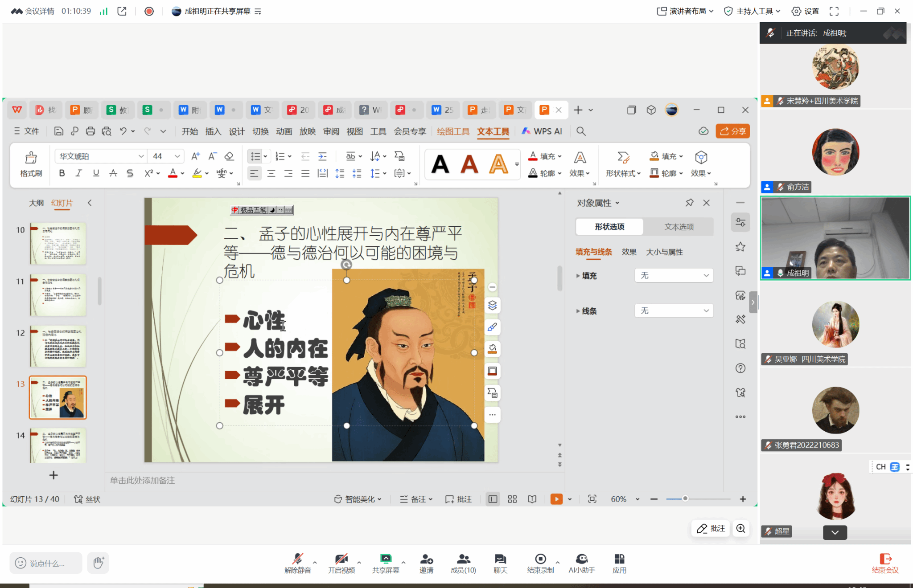Click the ribbon search magnifier icon
The height and width of the screenshot is (588, 913).
click(581, 131)
